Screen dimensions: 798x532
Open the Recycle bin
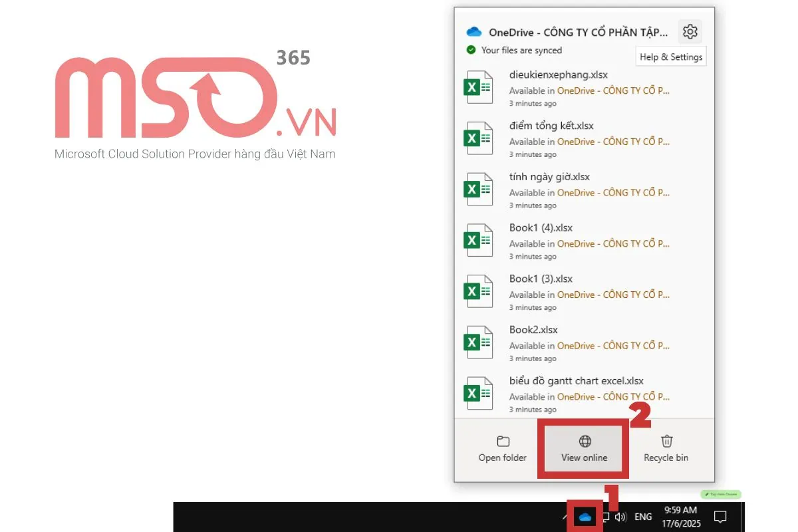point(666,449)
